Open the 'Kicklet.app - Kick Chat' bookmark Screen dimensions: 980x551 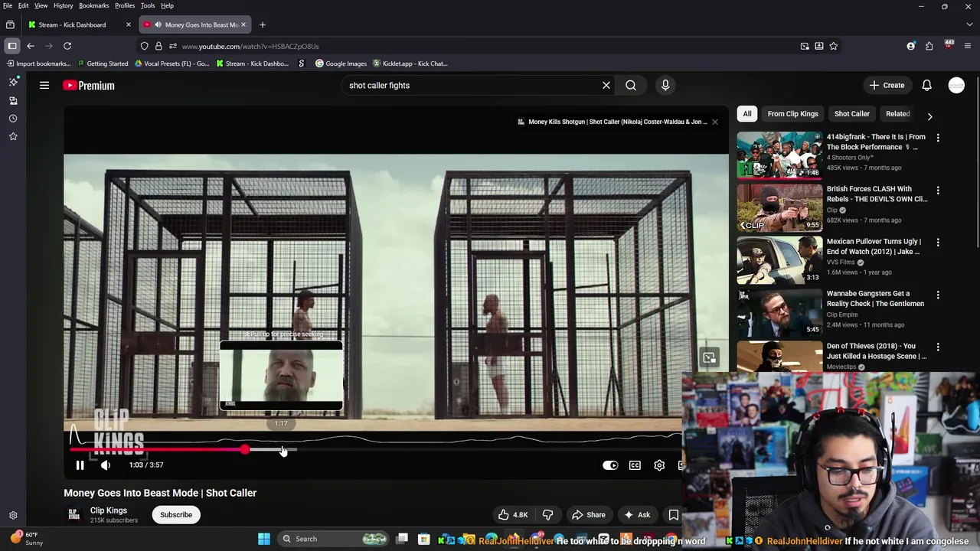(410, 64)
